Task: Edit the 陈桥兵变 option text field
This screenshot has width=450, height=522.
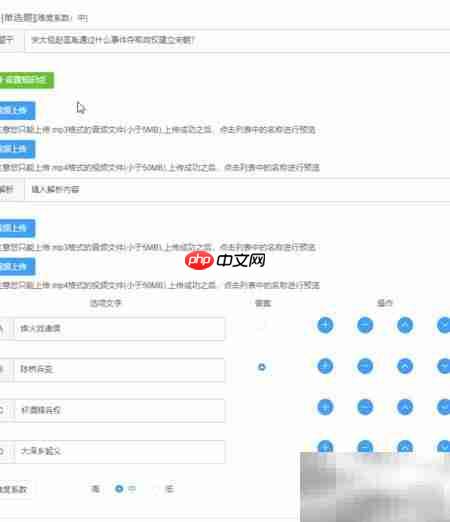Action: point(119,370)
